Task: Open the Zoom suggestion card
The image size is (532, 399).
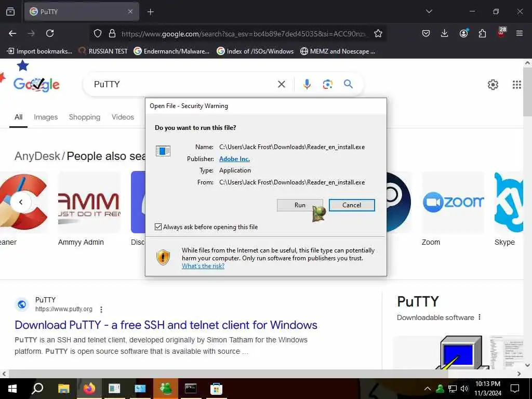Action: point(453,209)
